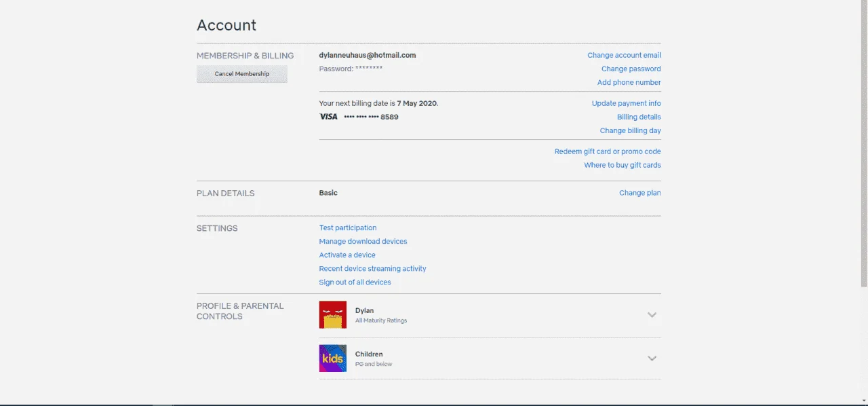This screenshot has height=406, width=868.
Task: Select Activate a device link
Action: point(347,255)
